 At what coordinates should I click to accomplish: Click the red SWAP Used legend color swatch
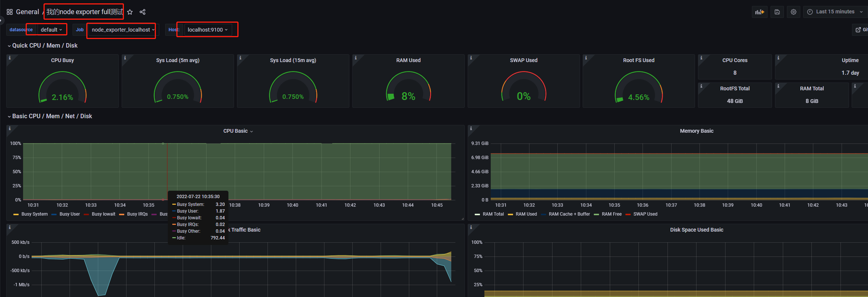628,214
